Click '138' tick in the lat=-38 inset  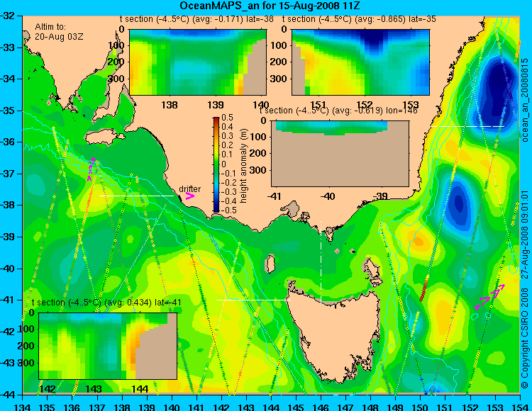[170, 105]
